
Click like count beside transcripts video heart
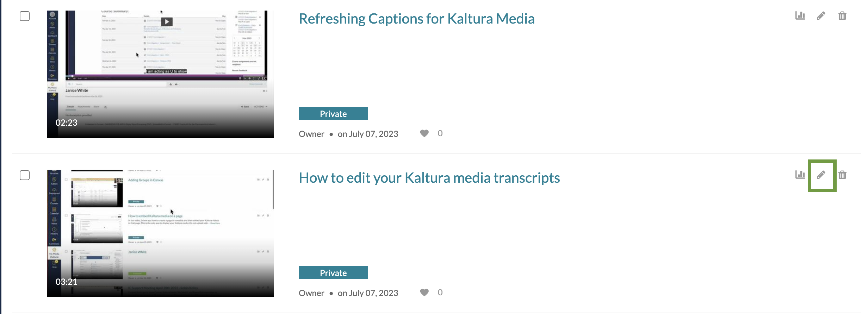[440, 293]
